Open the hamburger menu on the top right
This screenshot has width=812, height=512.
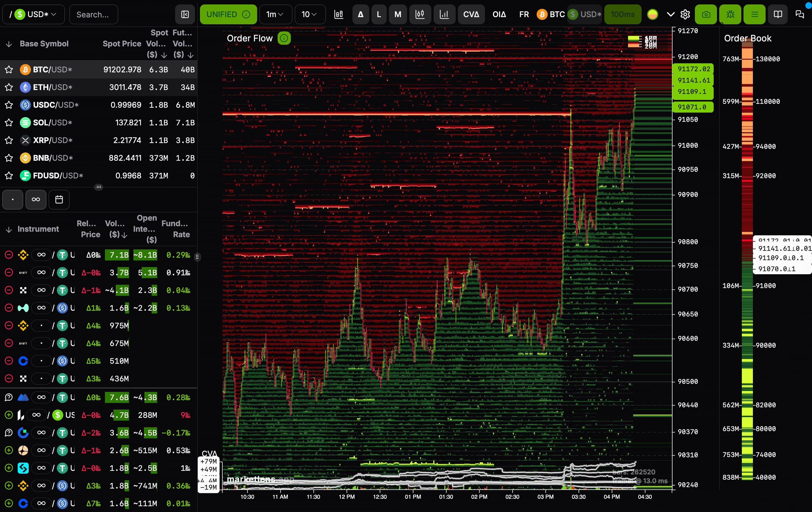point(754,14)
